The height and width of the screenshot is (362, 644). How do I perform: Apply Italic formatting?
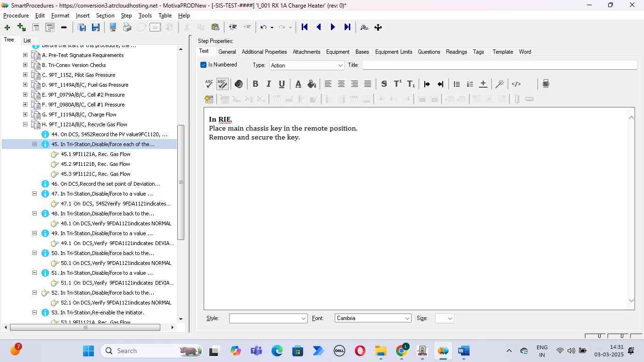click(268, 84)
